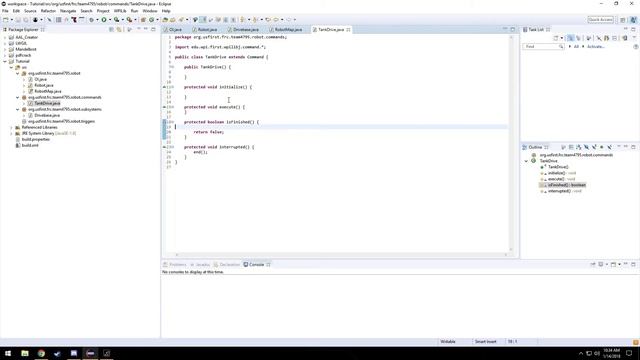Click the Back navigation arrow in toolbar
640x360 pixels.
[276, 20]
